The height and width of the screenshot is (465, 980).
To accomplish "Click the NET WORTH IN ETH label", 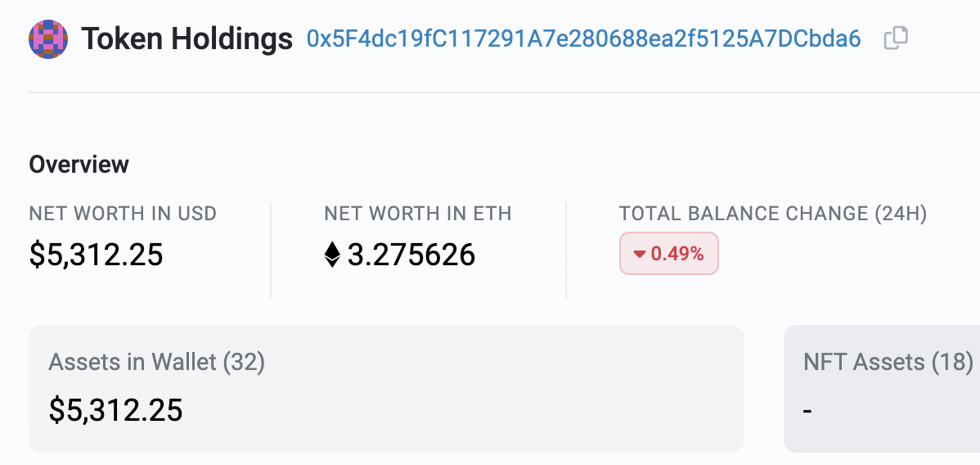I will pyautogui.click(x=418, y=214).
